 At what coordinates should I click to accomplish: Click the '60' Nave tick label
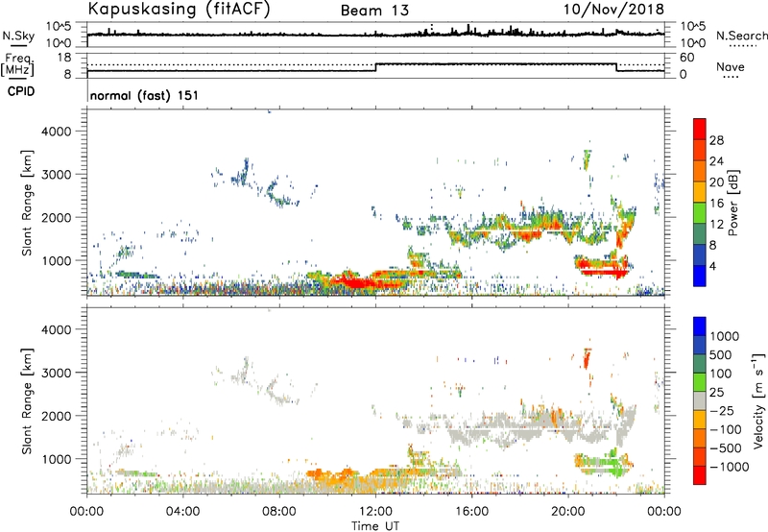pos(686,58)
